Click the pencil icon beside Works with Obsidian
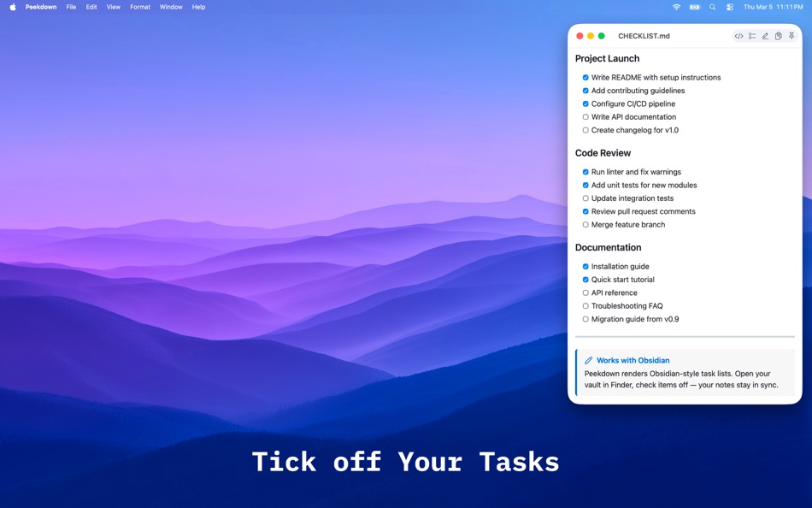Screen dimensions: 812x508 point(588,360)
